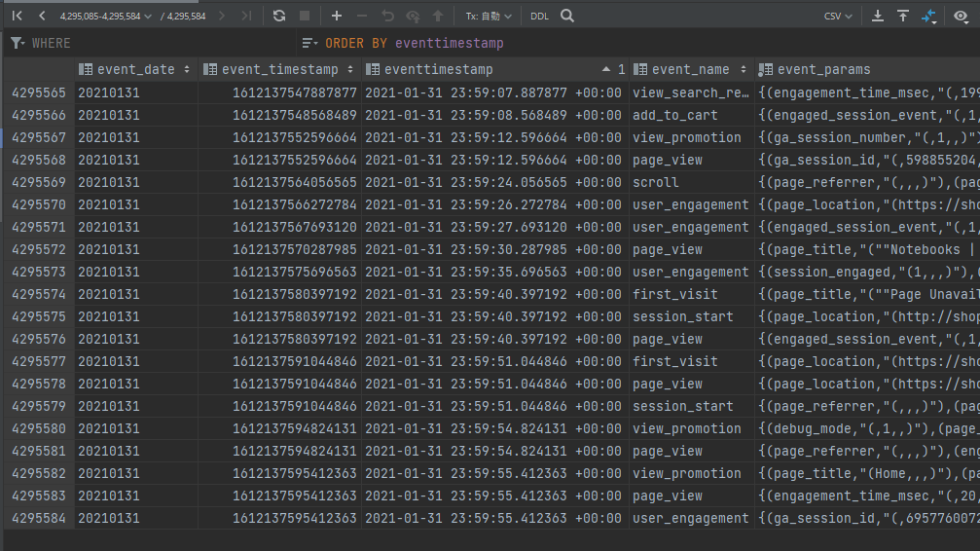Click the compare data icon
Viewport: 980px width, 551px height.
point(928,17)
